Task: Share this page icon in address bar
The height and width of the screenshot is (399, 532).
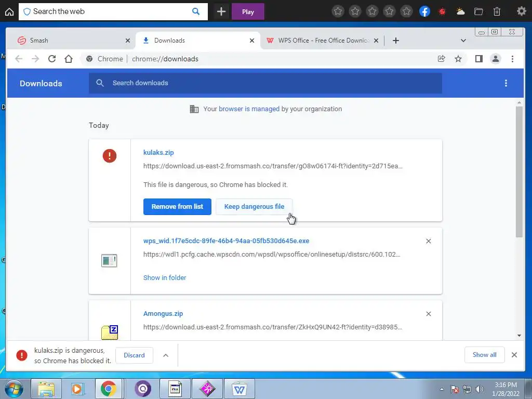Action: tap(442, 59)
